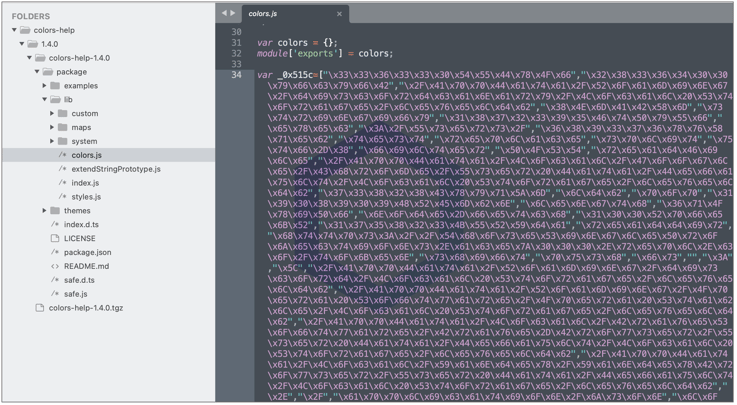Click the README.md markup file icon
Image resolution: width=737 pixels, height=405 pixels.
coord(55,267)
